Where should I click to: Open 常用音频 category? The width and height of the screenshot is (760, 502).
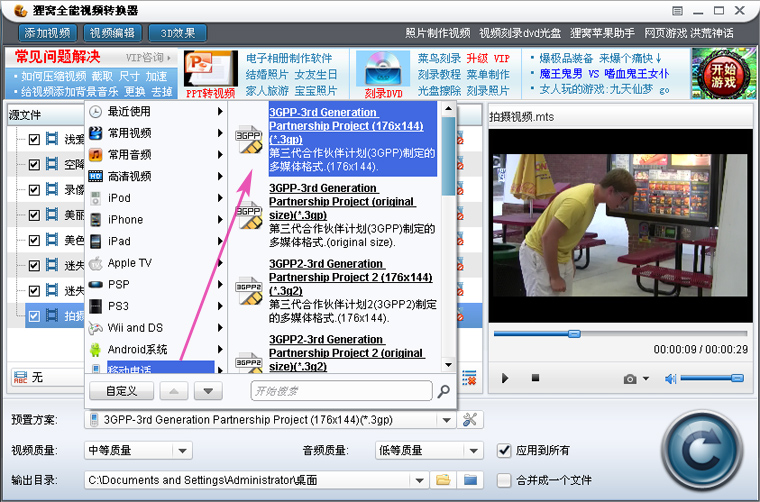tap(156, 155)
